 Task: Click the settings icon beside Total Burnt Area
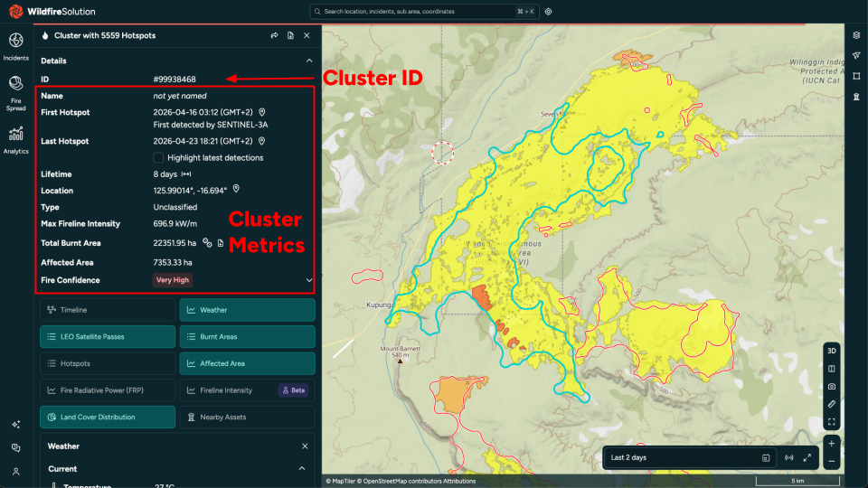pyautogui.click(x=207, y=242)
